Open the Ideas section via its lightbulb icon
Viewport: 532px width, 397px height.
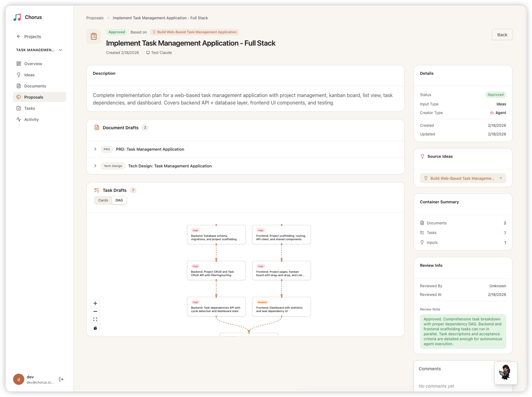point(19,75)
